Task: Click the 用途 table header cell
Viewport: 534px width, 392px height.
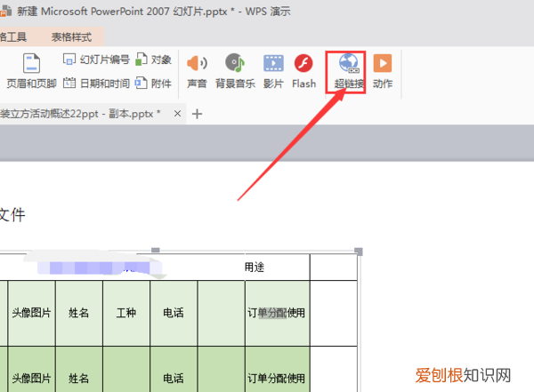Action: point(254,268)
